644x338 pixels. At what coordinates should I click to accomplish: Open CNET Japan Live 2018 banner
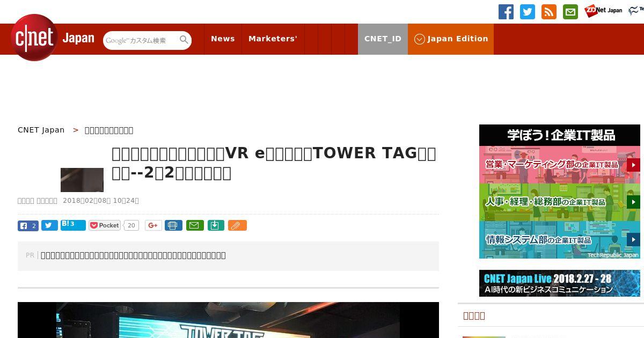pyautogui.click(x=560, y=283)
